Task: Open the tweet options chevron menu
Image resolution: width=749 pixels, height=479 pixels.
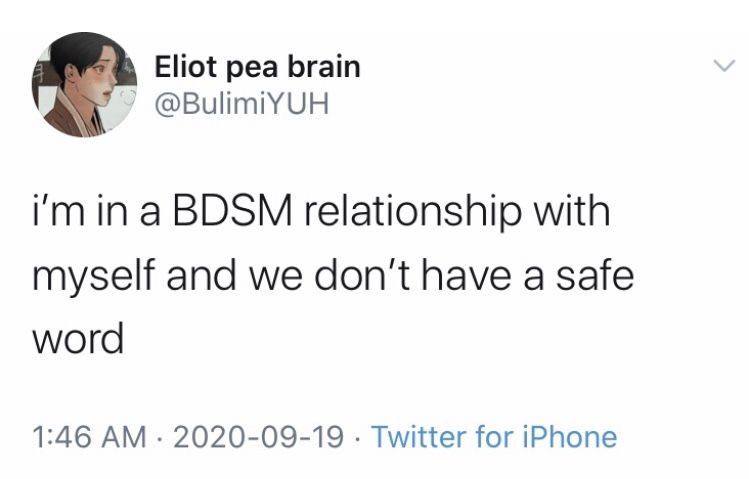Action: [724, 65]
